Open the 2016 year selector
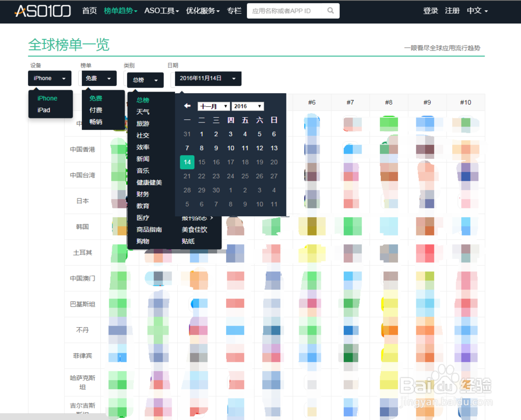521x420 pixels. [x=247, y=106]
